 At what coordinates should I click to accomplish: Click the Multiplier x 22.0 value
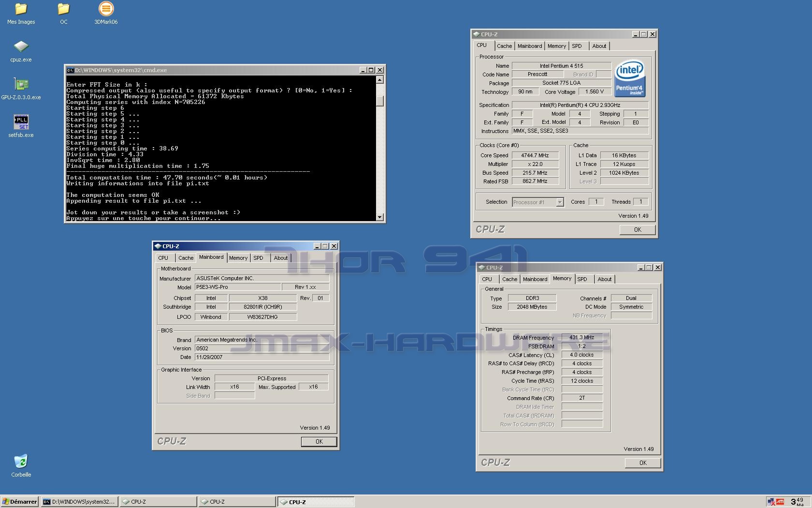coord(535,164)
